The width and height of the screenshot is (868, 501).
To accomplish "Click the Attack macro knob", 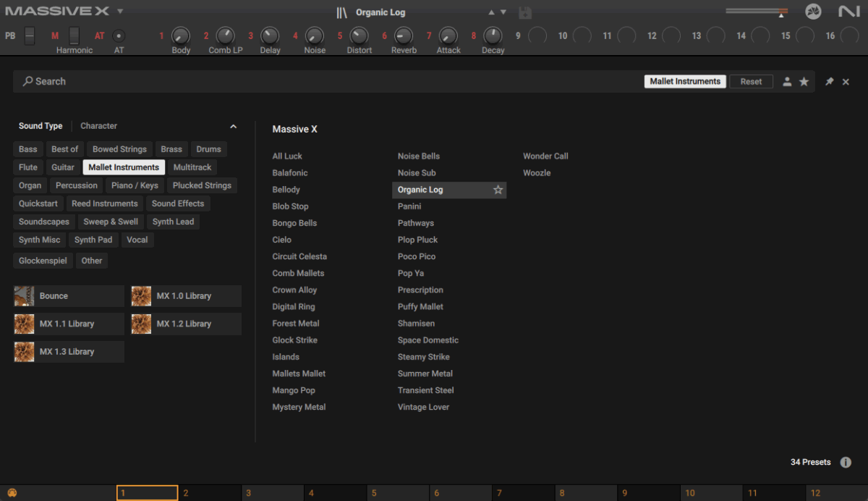I will [448, 35].
